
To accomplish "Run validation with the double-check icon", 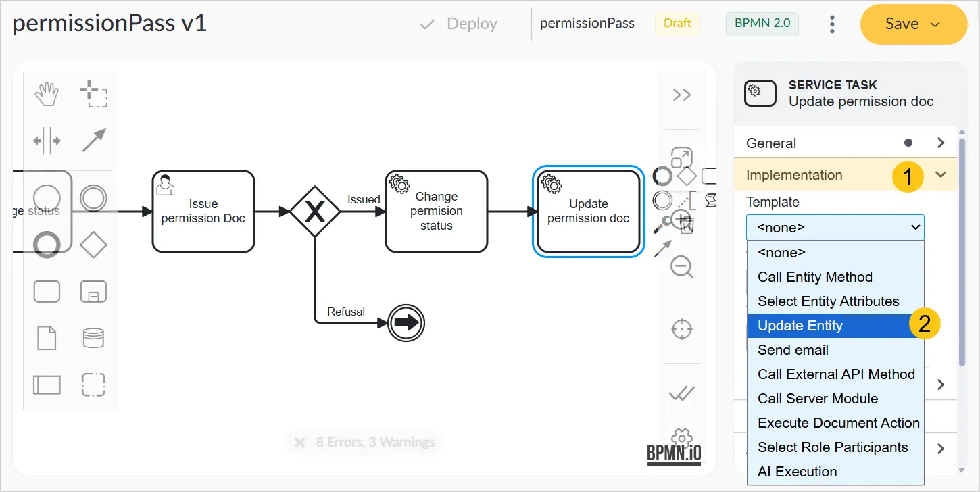I will point(681,393).
